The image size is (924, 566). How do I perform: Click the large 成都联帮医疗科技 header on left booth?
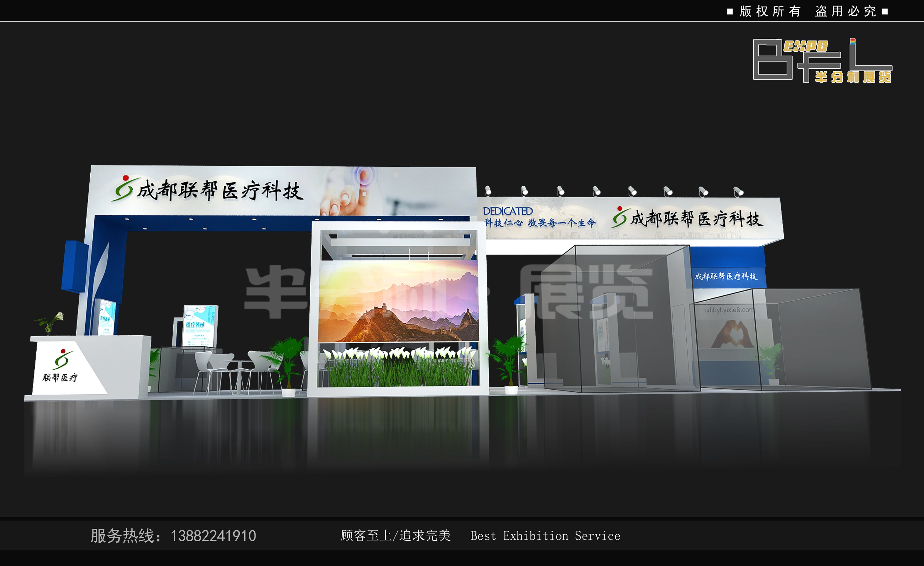219,190
